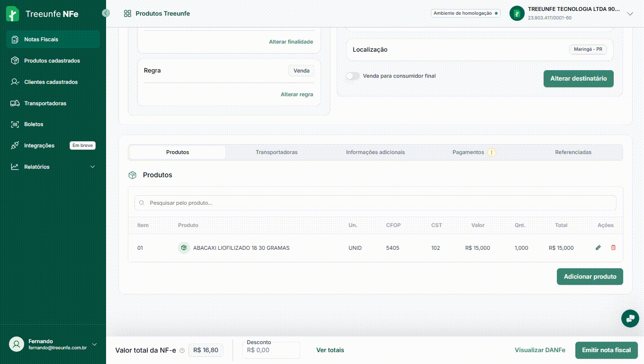The height and width of the screenshot is (364, 644).
Task: Delete the product with the trash icon
Action: [x=613, y=248]
